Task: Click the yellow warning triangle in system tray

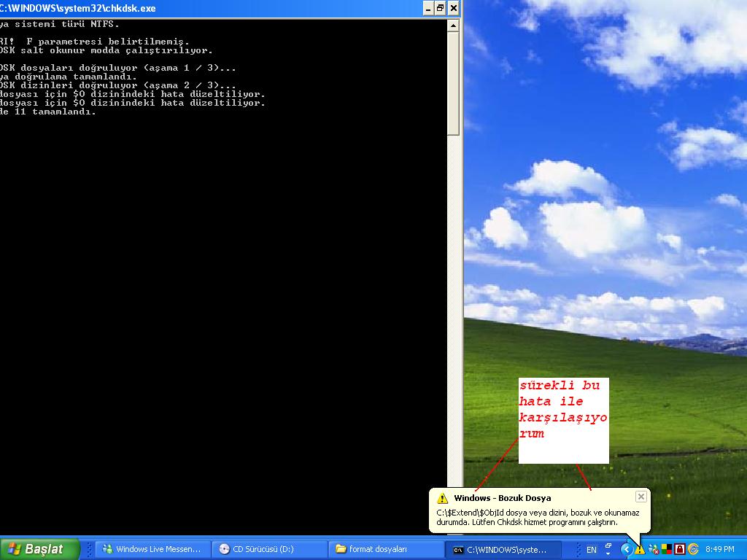Action: (x=638, y=548)
